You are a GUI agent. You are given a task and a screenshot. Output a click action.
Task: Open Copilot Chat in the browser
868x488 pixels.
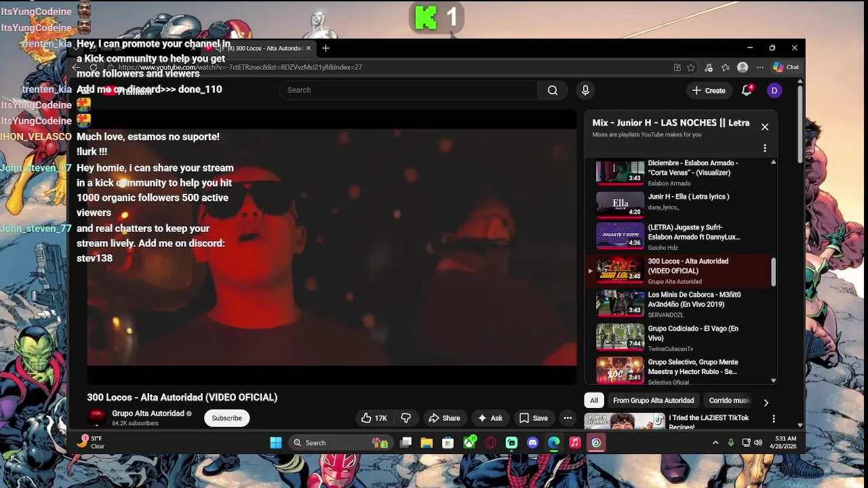click(786, 67)
